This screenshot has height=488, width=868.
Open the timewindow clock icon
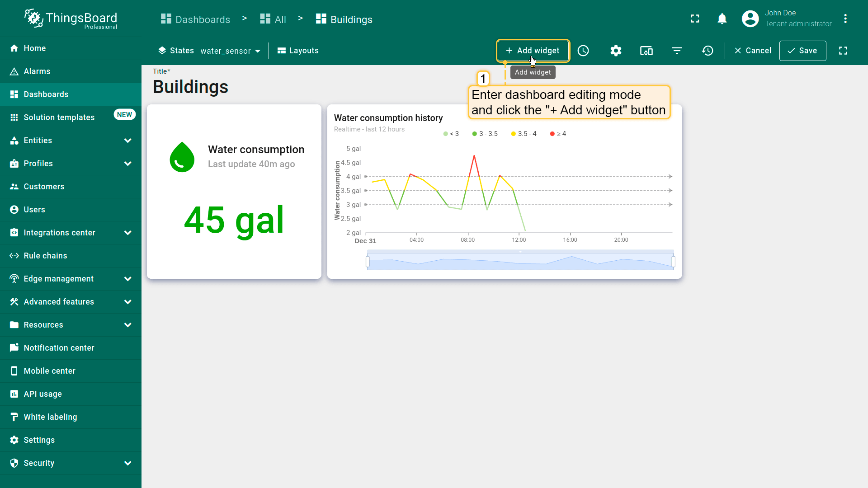pos(583,51)
